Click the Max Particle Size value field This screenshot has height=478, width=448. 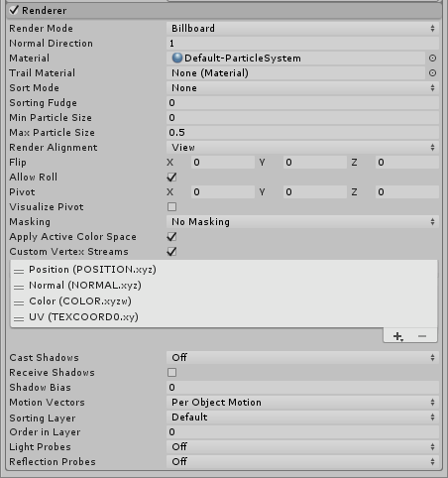(x=302, y=133)
